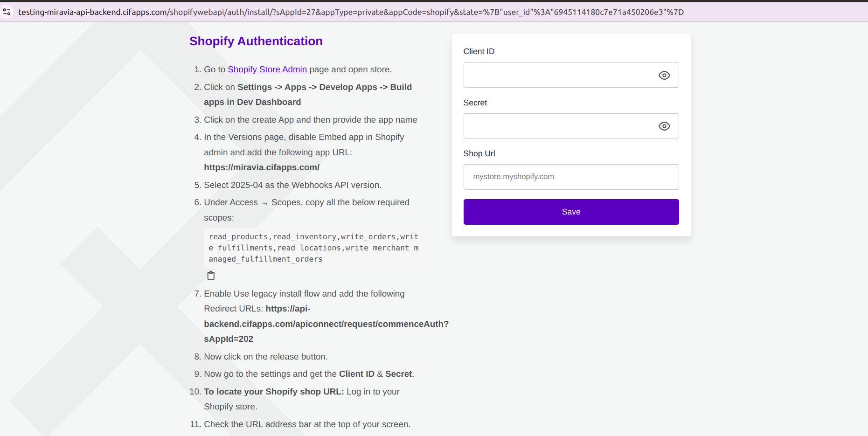Select the Shop Url input with mystore.myshopify.com placeholder

pyautogui.click(x=570, y=177)
